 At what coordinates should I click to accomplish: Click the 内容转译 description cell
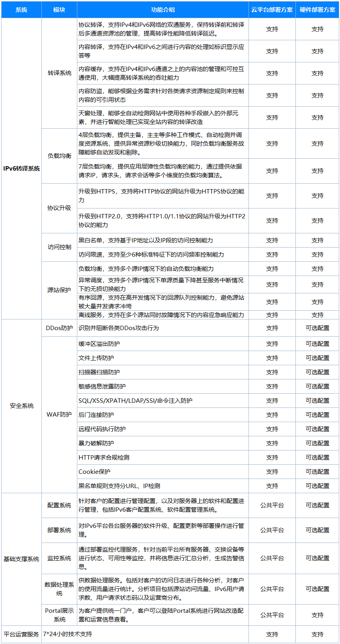point(163,51)
